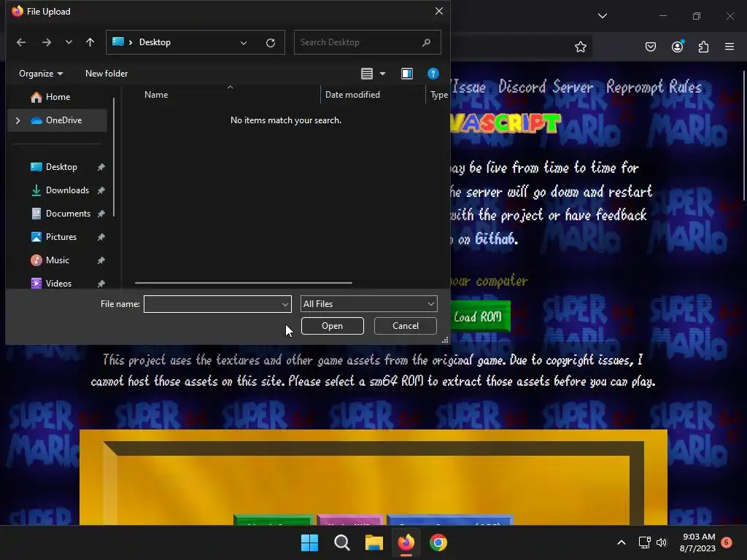Open the clock and date panel
Image resolution: width=747 pixels, height=560 pixels.
click(697, 542)
